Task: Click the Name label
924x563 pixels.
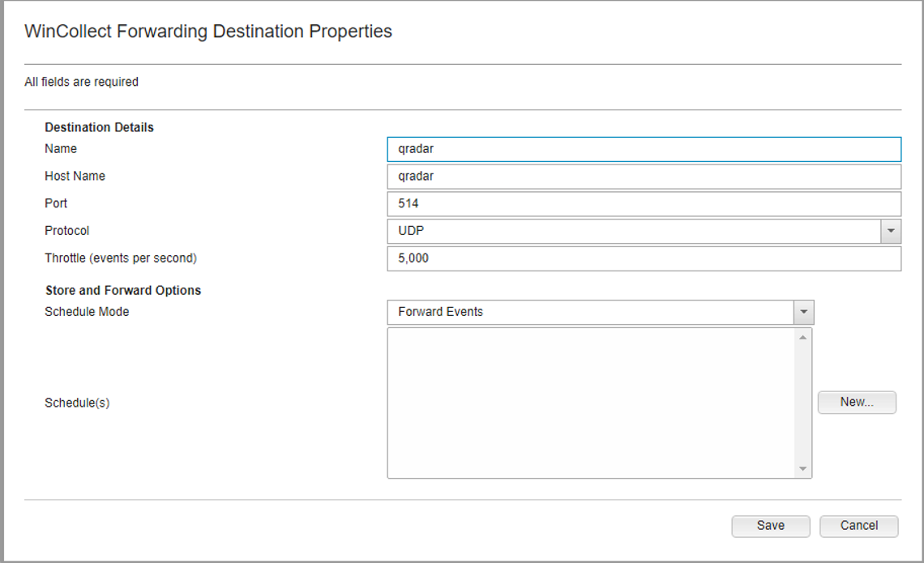Action: [61, 149]
